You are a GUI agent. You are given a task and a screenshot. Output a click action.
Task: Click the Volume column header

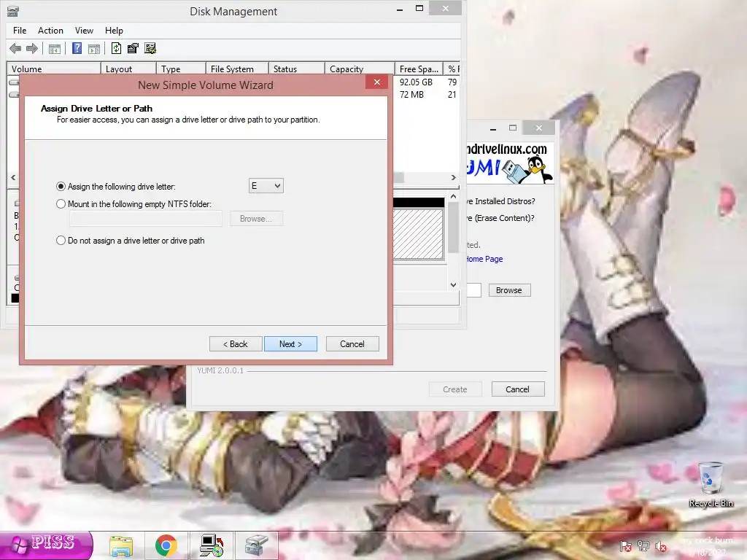[53, 69]
